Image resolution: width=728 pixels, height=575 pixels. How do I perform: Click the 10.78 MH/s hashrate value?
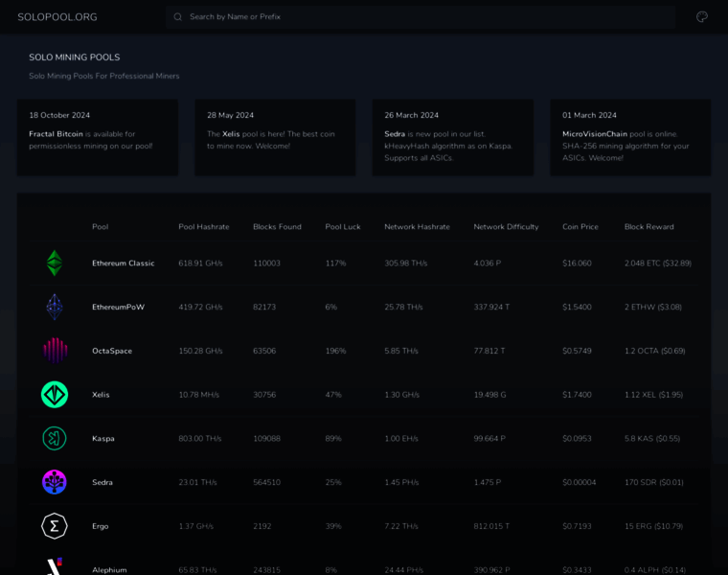tap(198, 394)
